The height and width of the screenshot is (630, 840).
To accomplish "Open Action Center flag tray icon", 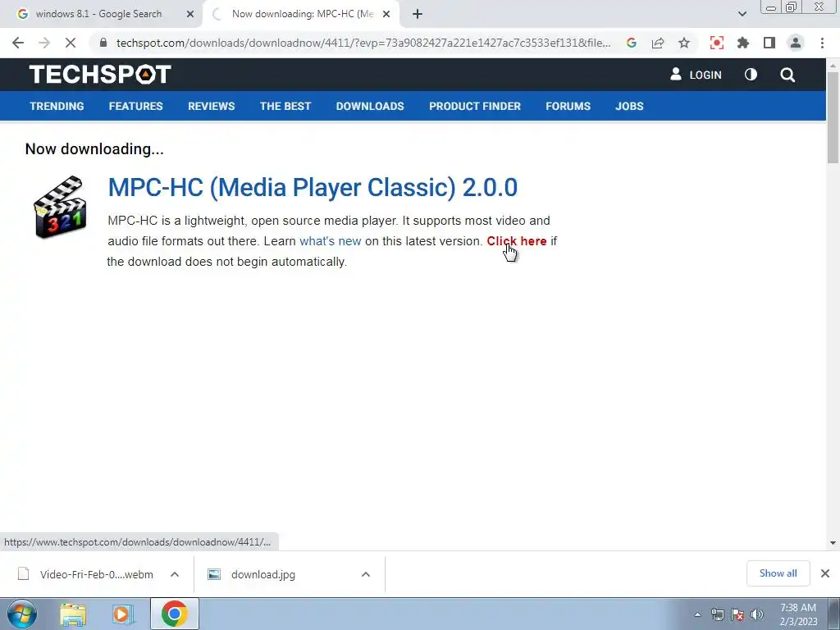I will 737,614.
